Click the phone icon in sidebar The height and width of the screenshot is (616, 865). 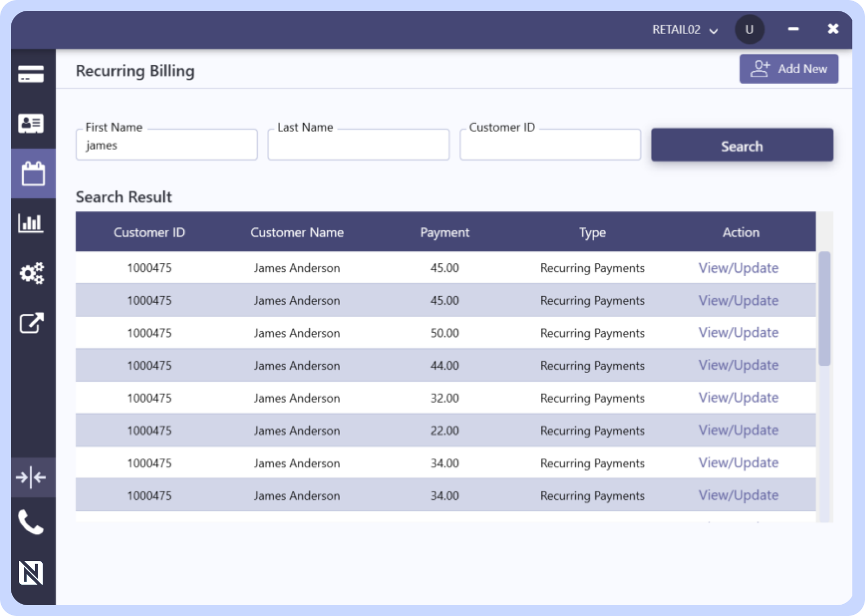pos(31,522)
